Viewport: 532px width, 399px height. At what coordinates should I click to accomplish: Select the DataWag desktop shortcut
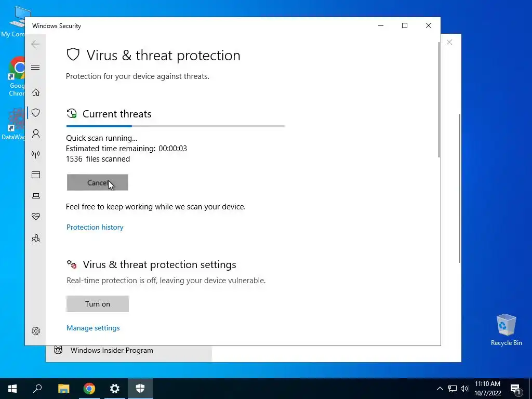[x=14, y=124]
